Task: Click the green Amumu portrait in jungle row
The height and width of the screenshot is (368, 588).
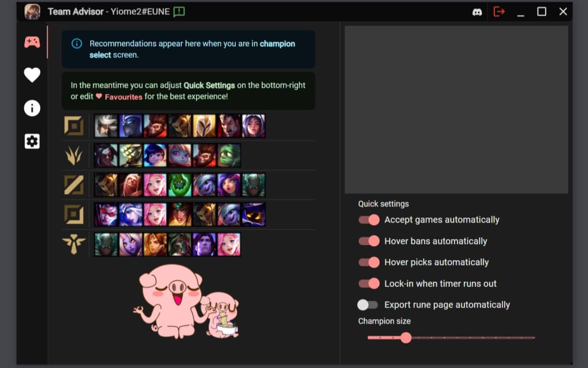Action: point(229,156)
